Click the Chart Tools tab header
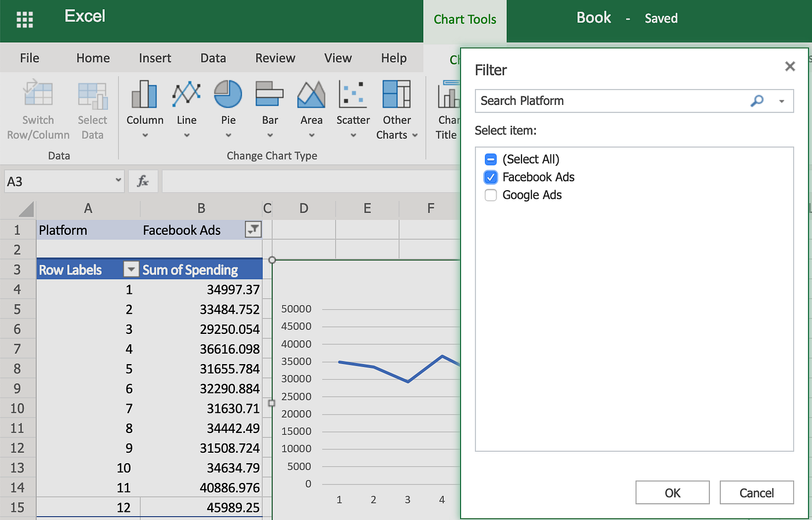The height and width of the screenshot is (520, 812). coord(465,20)
